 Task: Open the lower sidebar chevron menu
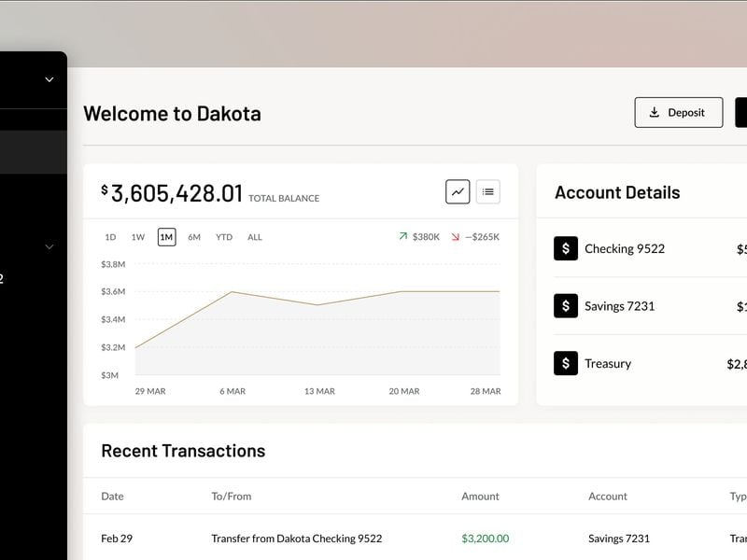(48, 246)
